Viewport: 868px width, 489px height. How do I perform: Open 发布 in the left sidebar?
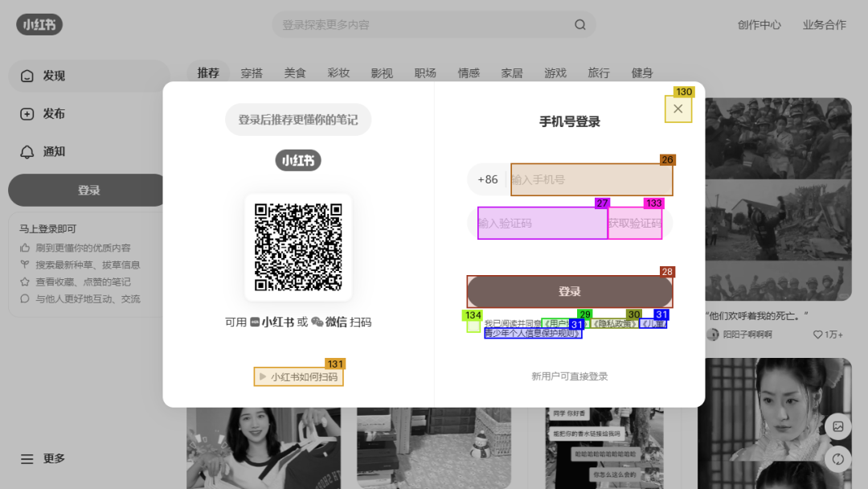(88, 113)
